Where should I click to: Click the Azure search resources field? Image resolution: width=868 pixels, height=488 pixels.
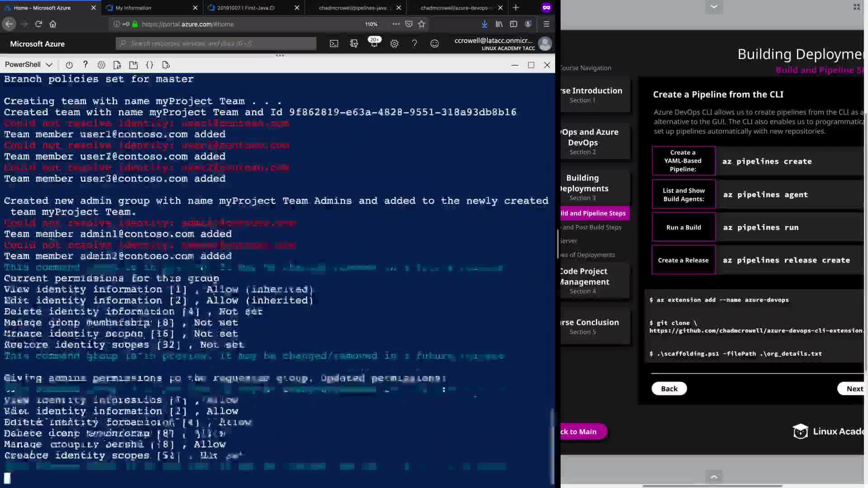point(216,44)
